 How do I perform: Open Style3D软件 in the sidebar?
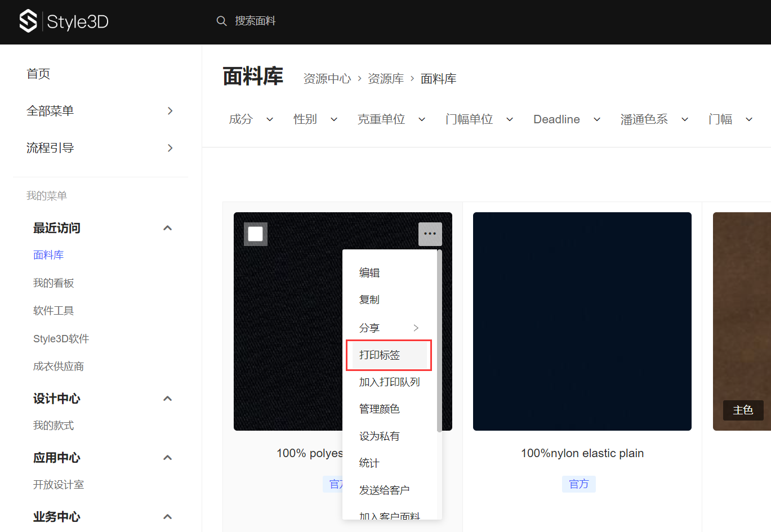click(x=61, y=339)
